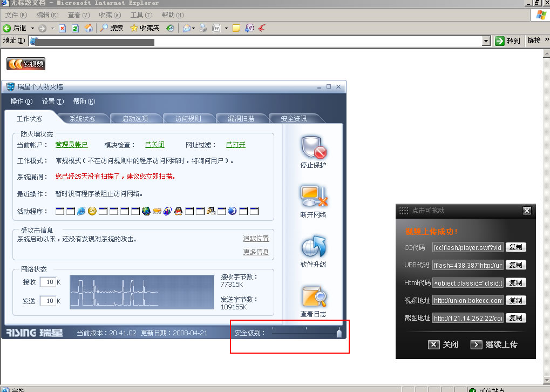550x392 pixels.
Task: Click the blue sphere icon in 活动程序
Action: coord(232,211)
